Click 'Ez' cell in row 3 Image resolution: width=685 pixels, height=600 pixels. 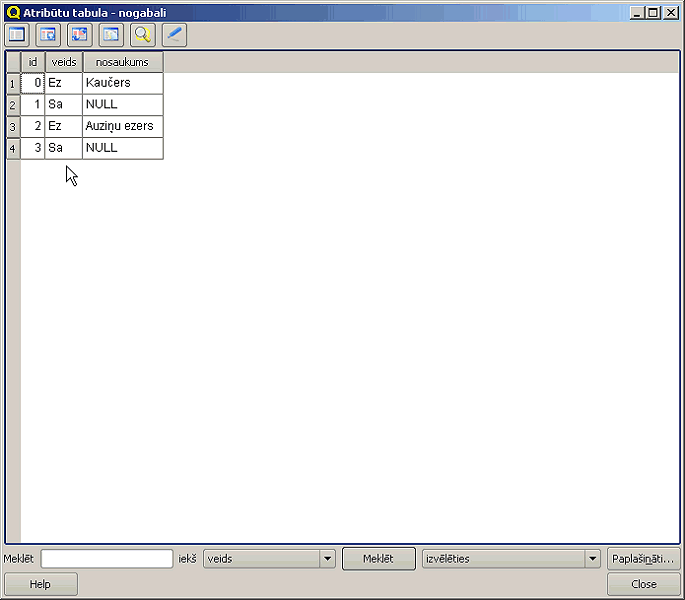click(64, 126)
